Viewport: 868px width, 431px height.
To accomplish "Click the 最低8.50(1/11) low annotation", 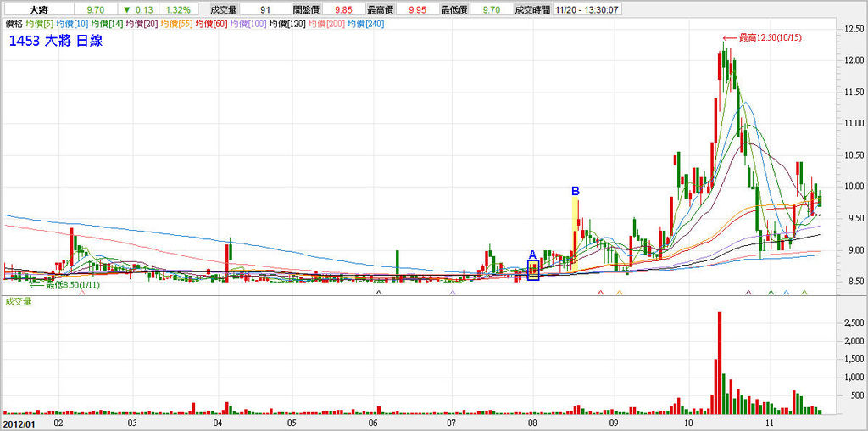I will 64,285.
